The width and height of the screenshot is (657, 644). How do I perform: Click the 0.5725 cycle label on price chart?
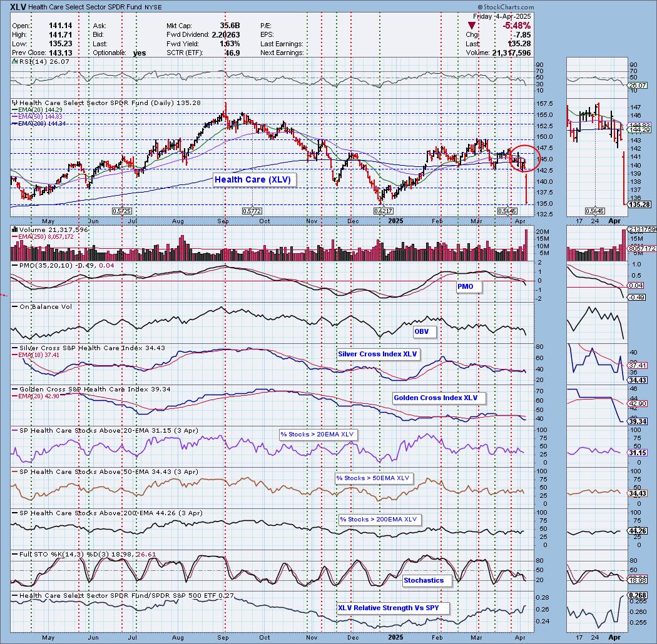(122, 211)
